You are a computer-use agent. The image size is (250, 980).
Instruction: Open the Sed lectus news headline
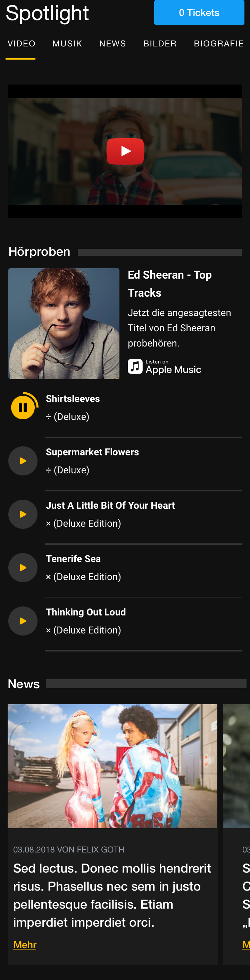pos(112,895)
